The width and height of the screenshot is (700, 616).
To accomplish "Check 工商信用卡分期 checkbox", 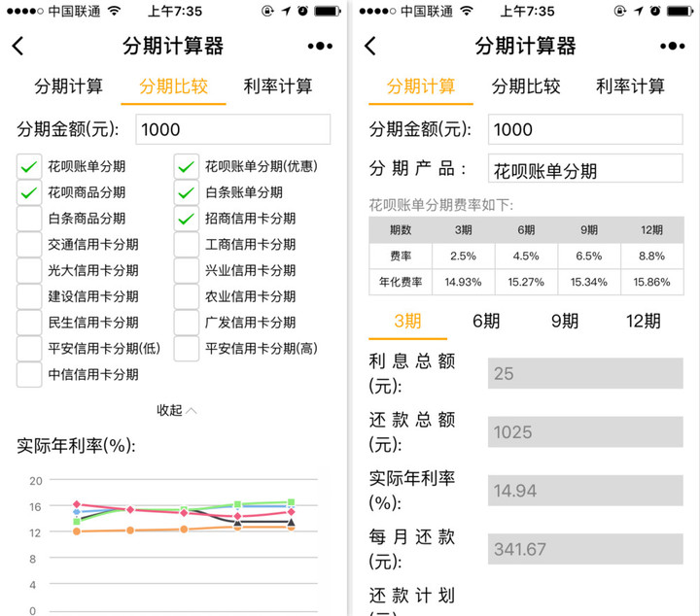I will (186, 245).
